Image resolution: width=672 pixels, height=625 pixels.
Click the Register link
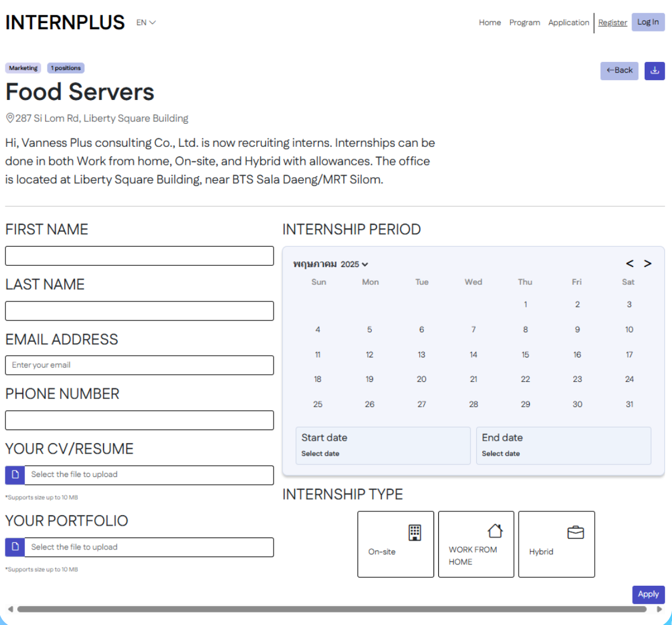tap(613, 23)
